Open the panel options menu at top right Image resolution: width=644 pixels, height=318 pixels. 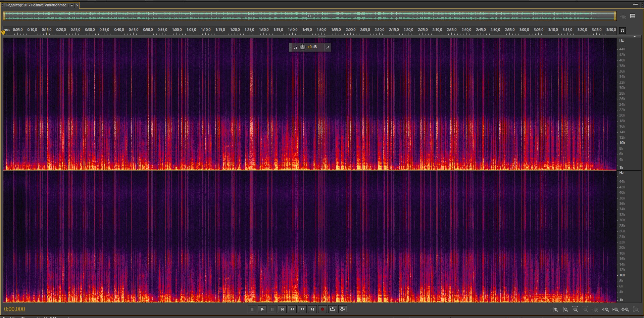coord(635,5)
